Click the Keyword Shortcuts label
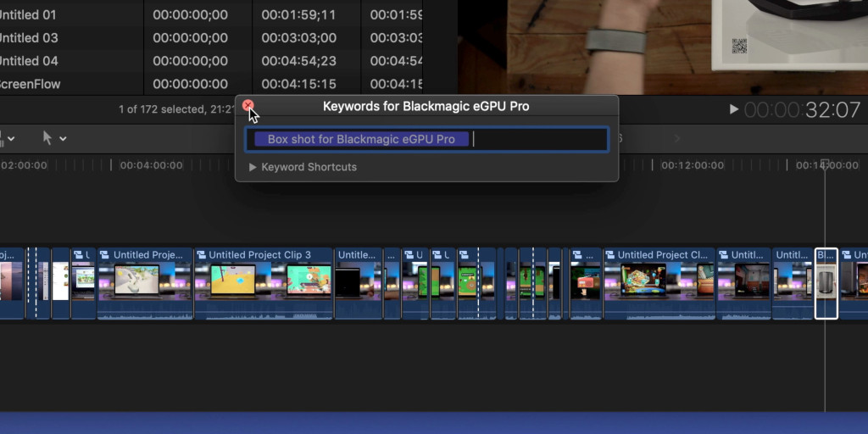Image resolution: width=868 pixels, height=434 pixels. [x=309, y=167]
